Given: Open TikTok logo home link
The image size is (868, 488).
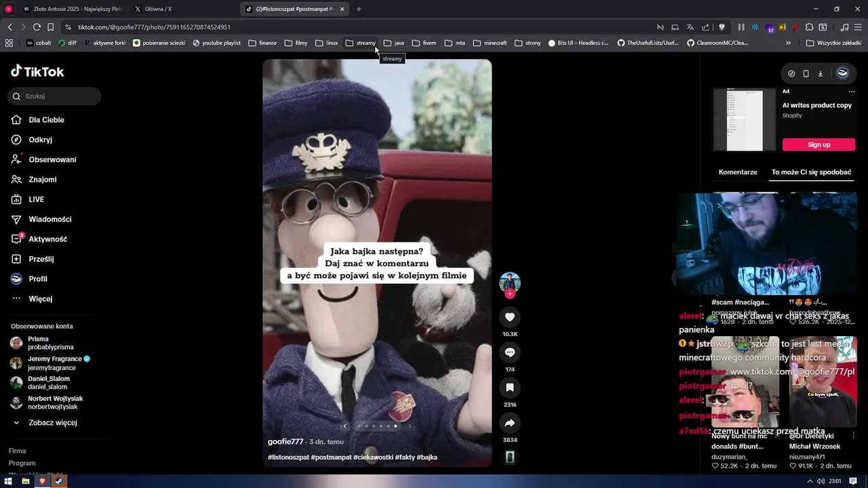Looking at the screenshot, I should coord(37,72).
